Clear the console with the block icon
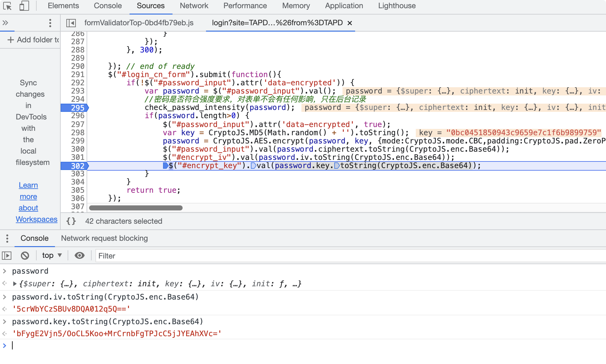The width and height of the screenshot is (606, 364). tap(25, 256)
